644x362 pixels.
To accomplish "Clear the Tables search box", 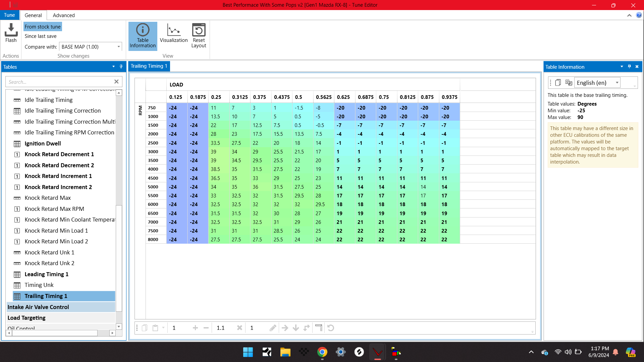I will coord(116,82).
